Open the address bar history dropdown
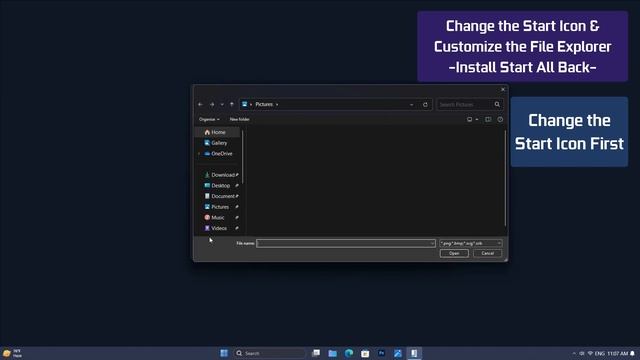640x360 pixels. point(411,104)
